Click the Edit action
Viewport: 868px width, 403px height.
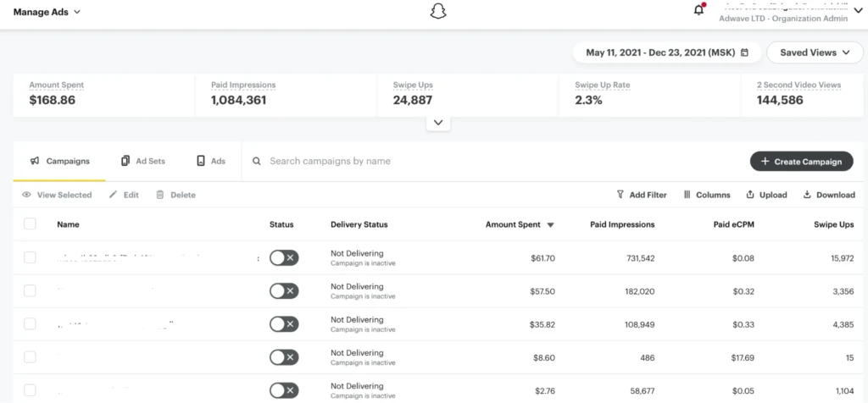[x=124, y=195]
